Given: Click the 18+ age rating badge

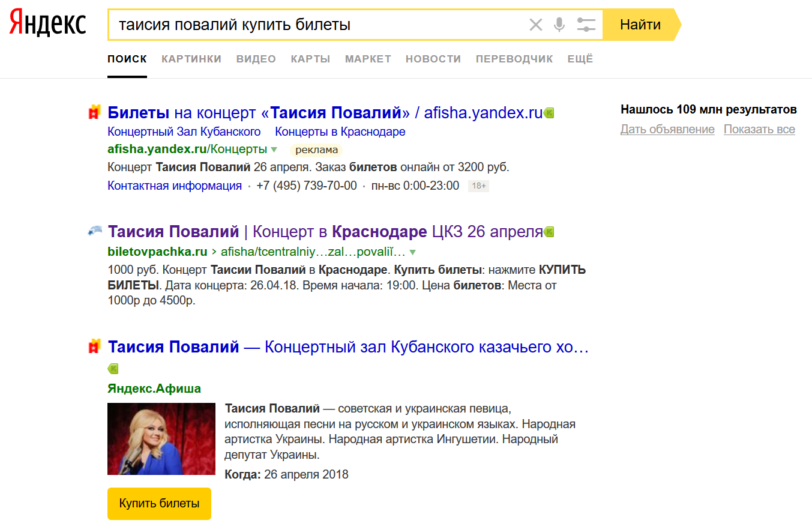Looking at the screenshot, I should click(479, 186).
